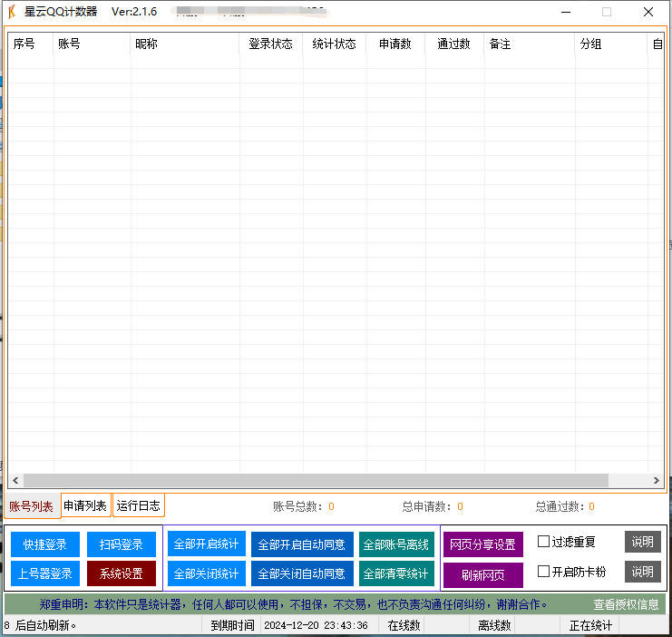Open 网页分享设置 web share settings
The height and width of the screenshot is (637, 672).
point(482,544)
